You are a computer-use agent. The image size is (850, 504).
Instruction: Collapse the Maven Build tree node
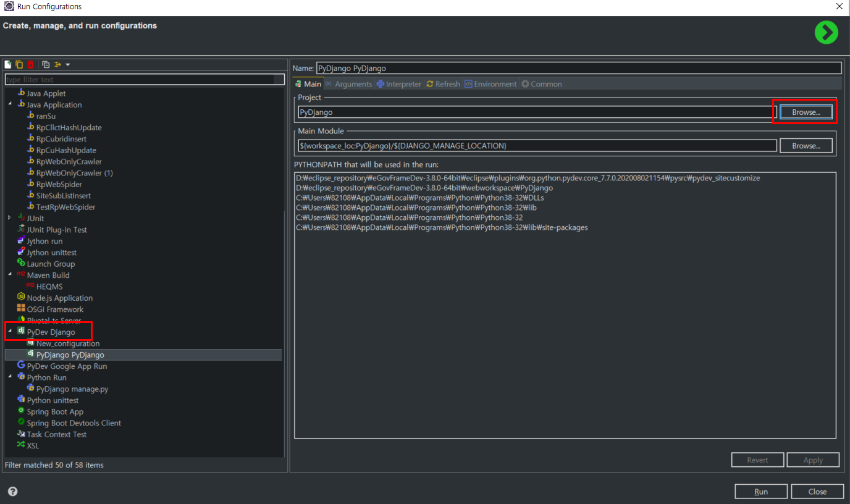pyautogui.click(x=9, y=275)
